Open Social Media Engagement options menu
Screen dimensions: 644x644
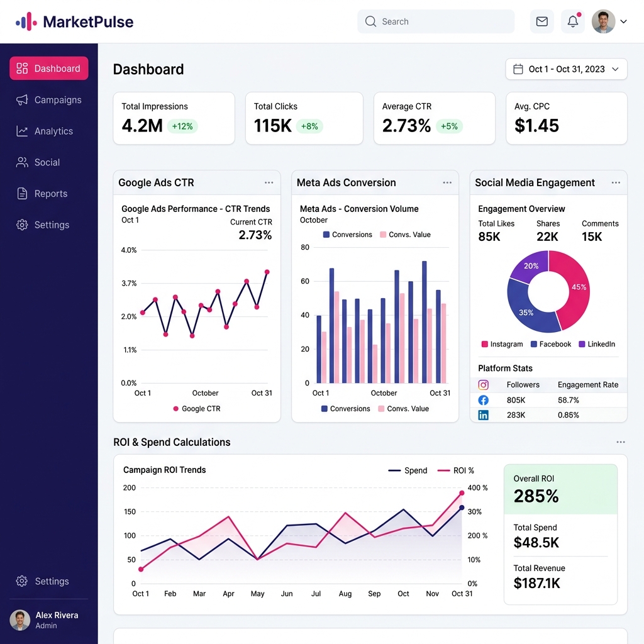(616, 182)
